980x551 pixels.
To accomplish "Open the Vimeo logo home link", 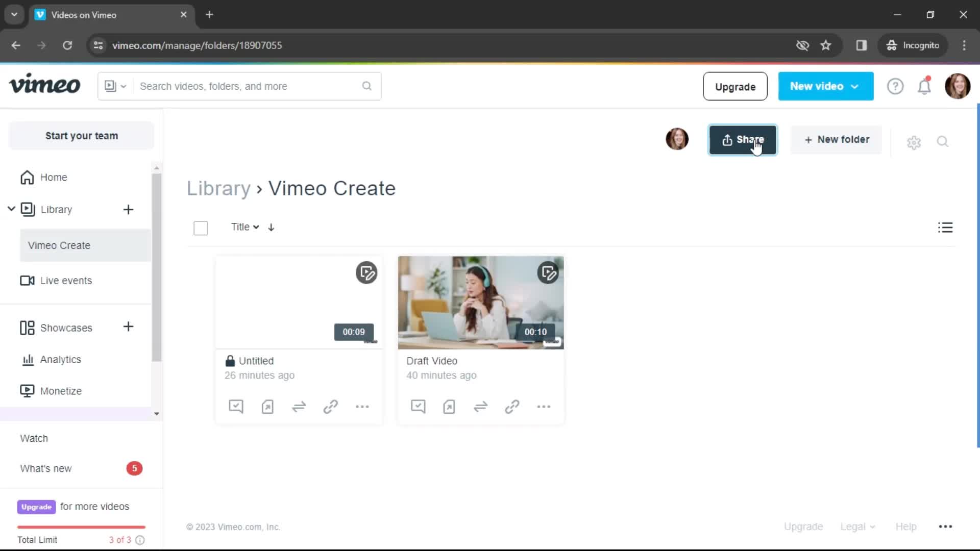I will click(45, 85).
